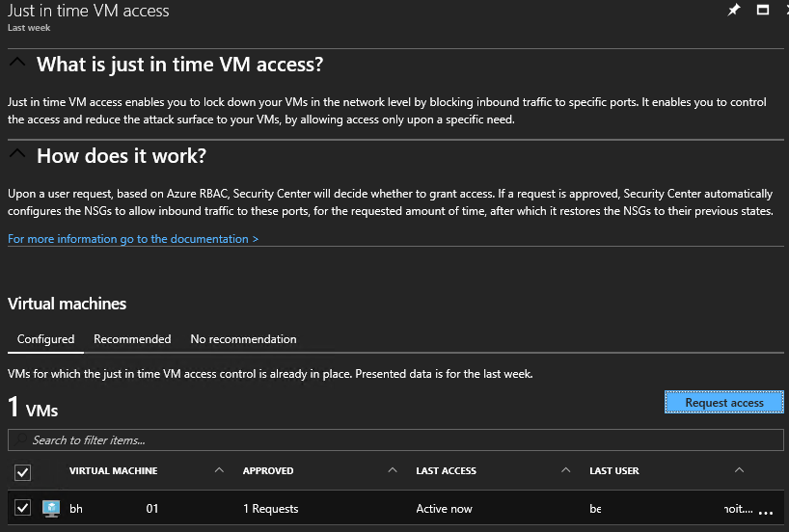This screenshot has width=789, height=532.
Task: Pin the blade using pin icon
Action: pyautogui.click(x=733, y=11)
